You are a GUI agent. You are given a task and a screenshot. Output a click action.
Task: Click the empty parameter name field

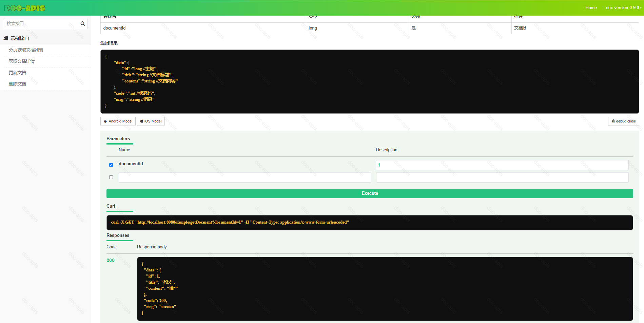click(245, 177)
